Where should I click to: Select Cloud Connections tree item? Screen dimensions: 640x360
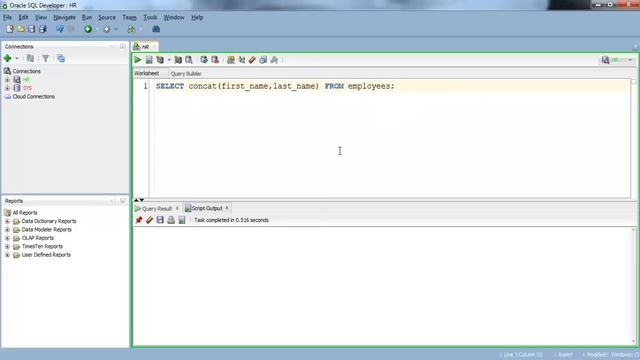click(x=33, y=97)
